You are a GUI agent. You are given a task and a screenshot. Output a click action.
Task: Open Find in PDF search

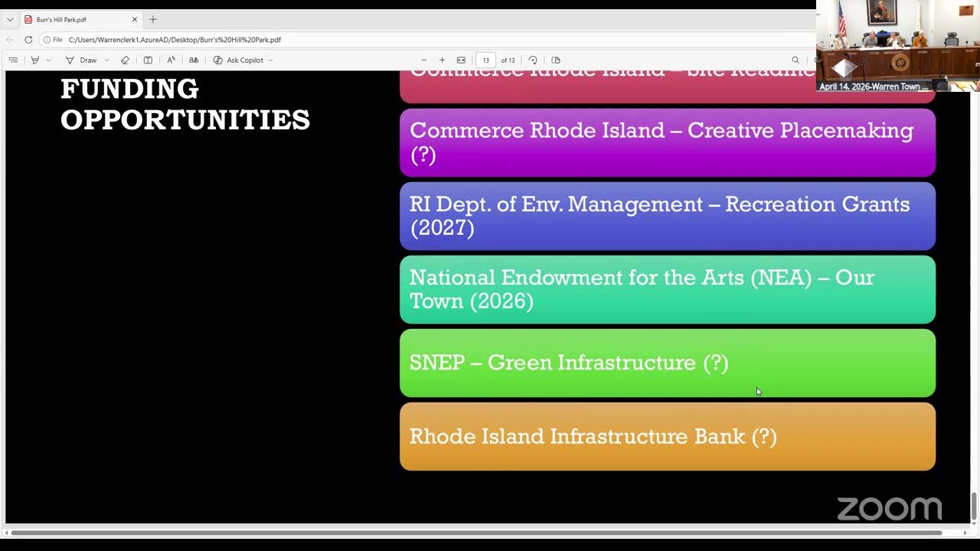pos(795,60)
